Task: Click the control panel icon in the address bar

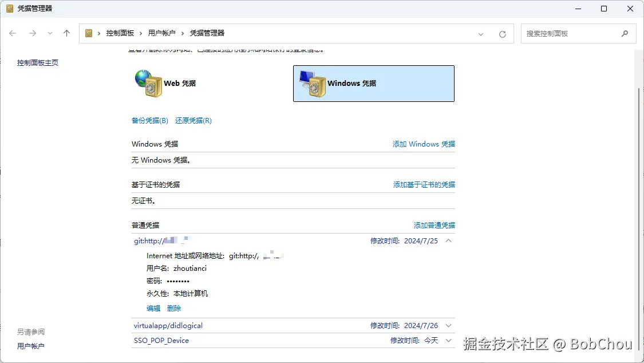Action: click(89, 33)
